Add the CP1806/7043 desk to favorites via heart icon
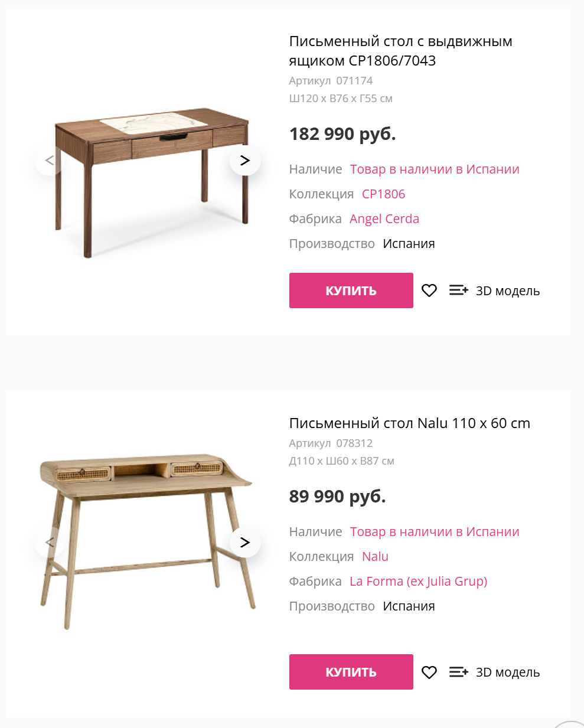This screenshot has width=584, height=728. pyautogui.click(x=429, y=290)
